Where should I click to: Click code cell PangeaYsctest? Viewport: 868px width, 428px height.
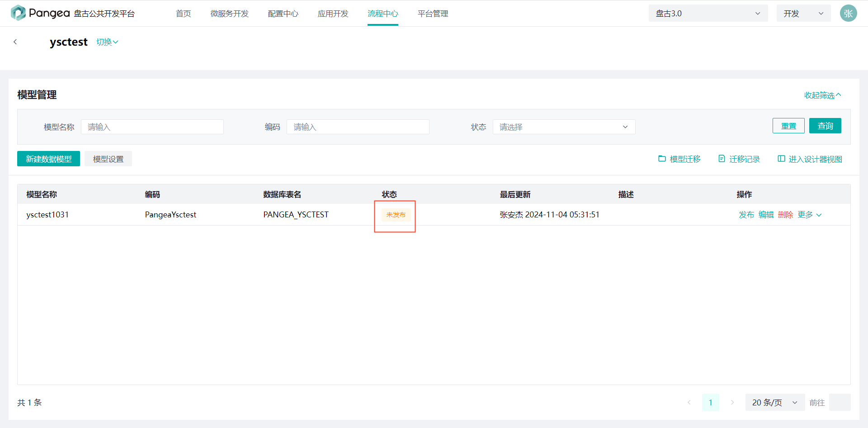coord(170,215)
